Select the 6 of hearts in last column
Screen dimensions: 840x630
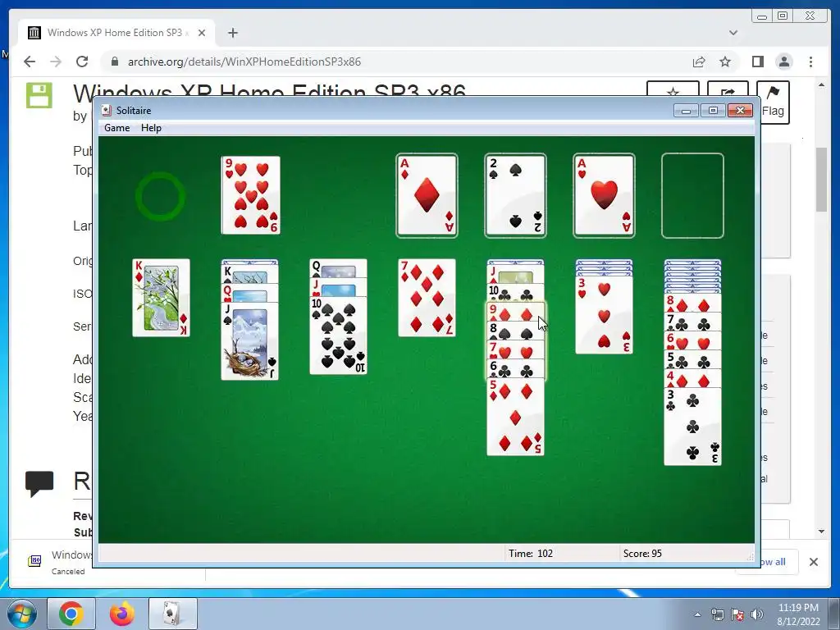692,340
